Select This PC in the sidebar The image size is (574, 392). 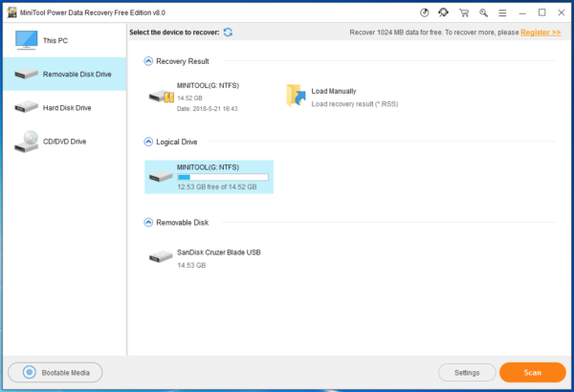65,40
